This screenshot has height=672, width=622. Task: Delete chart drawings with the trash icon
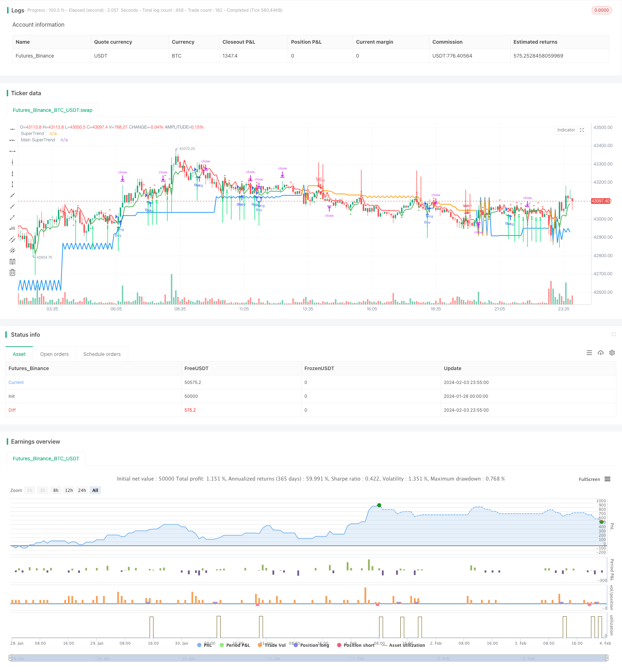[12, 272]
